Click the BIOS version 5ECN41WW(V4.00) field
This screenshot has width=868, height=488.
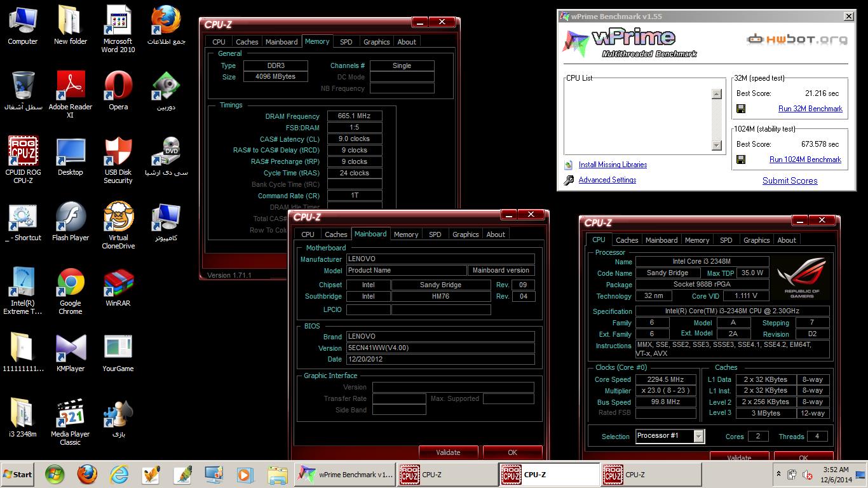click(x=440, y=348)
